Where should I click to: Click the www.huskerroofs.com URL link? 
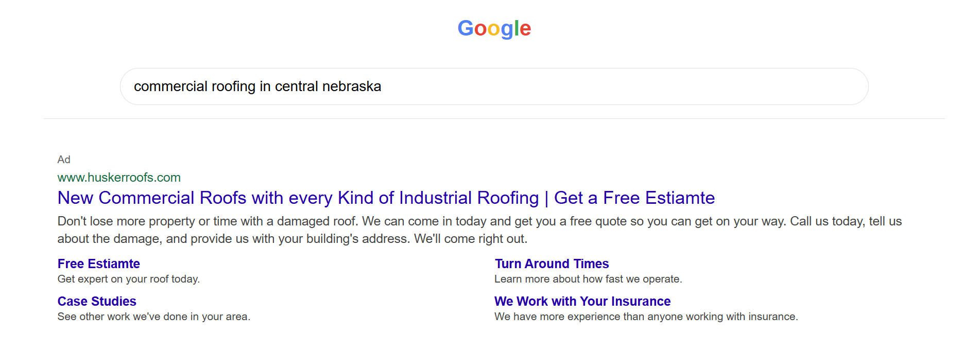(x=119, y=178)
